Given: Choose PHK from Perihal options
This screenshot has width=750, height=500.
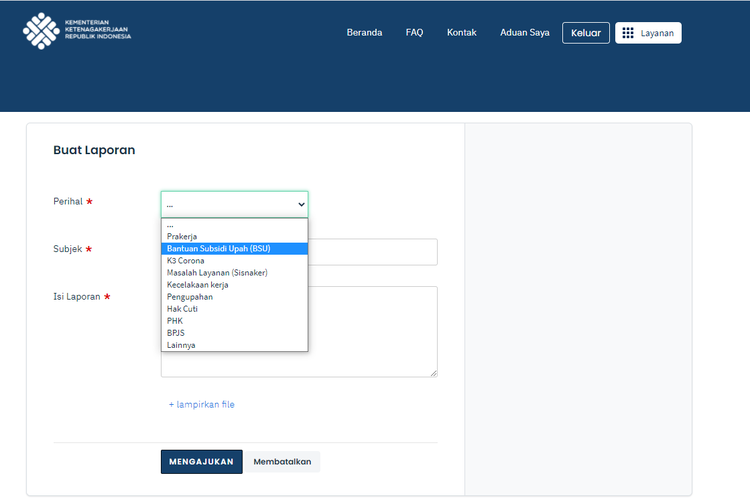Looking at the screenshot, I should [x=175, y=321].
